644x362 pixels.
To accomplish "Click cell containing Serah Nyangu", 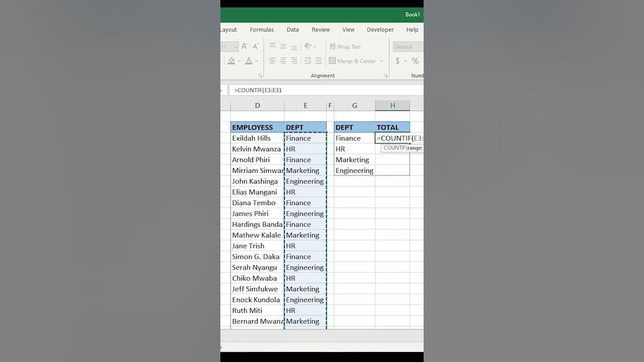I will coord(258,267).
